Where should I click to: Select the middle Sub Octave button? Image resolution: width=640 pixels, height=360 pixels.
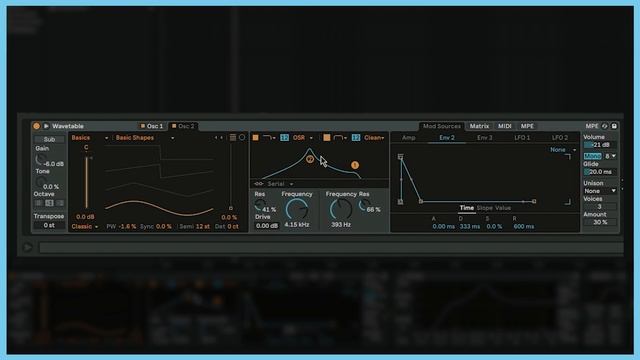coord(49,203)
